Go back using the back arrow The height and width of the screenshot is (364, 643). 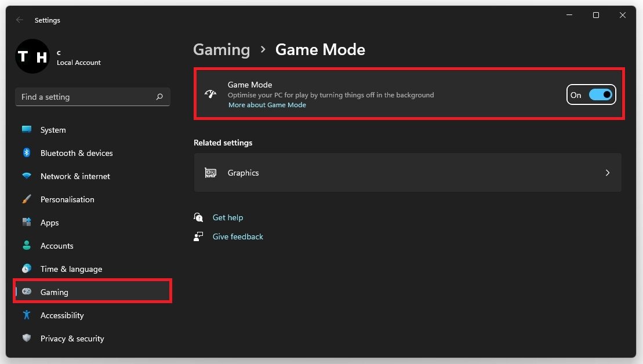20,20
